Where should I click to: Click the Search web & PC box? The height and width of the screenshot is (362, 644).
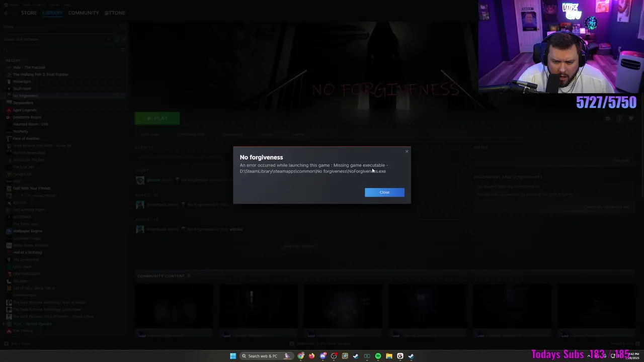267,356
